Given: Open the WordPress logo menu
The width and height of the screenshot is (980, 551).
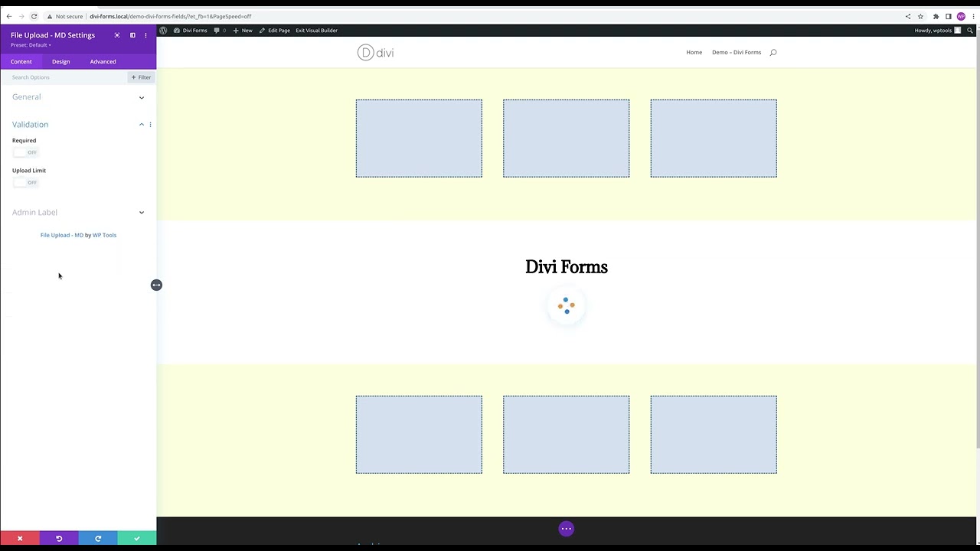Looking at the screenshot, I should [163, 31].
